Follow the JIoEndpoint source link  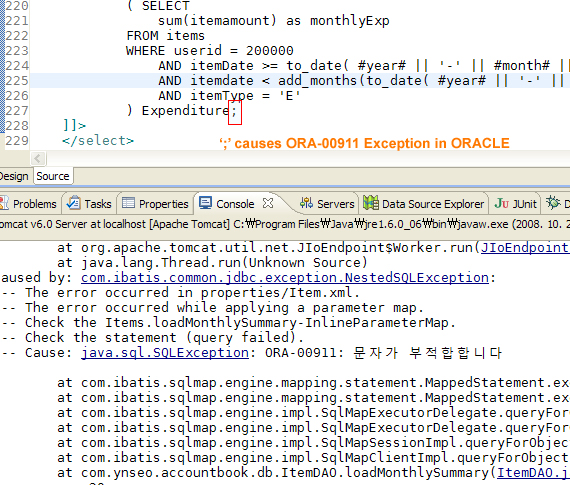click(x=525, y=248)
